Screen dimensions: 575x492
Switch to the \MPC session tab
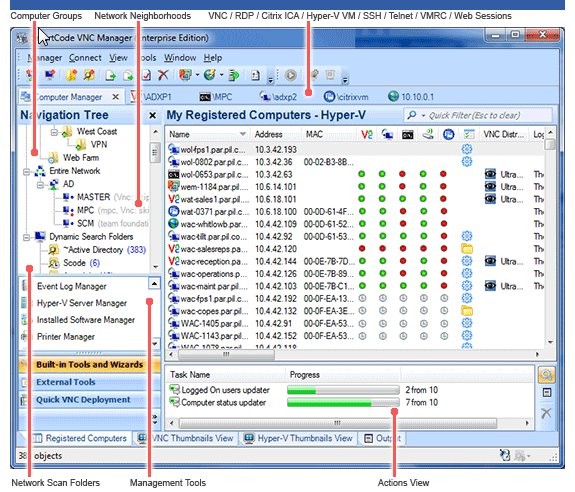(216, 97)
